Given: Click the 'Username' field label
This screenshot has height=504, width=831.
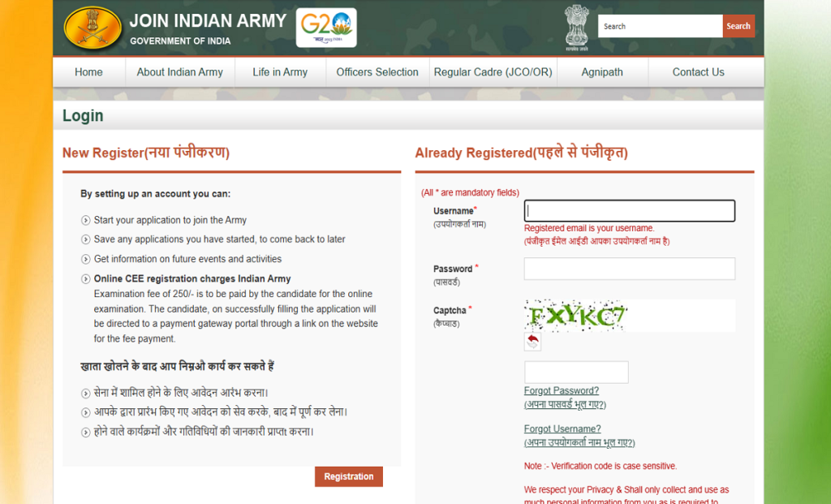Looking at the screenshot, I should click(454, 211).
